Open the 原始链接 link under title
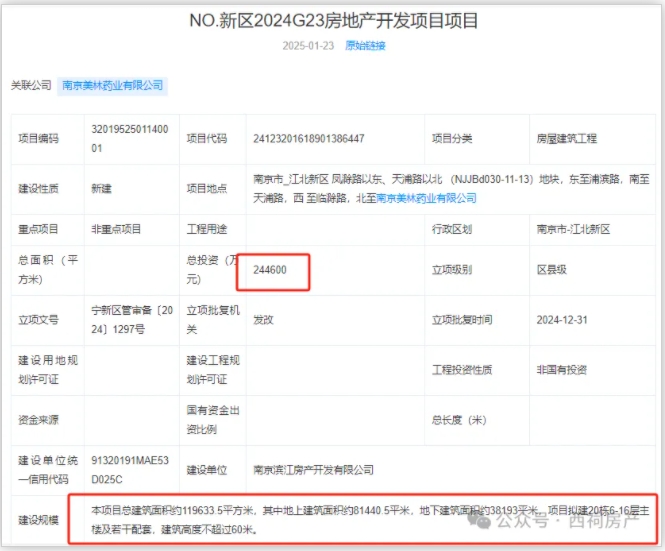Viewport: 665px width, 551px height. click(365, 46)
